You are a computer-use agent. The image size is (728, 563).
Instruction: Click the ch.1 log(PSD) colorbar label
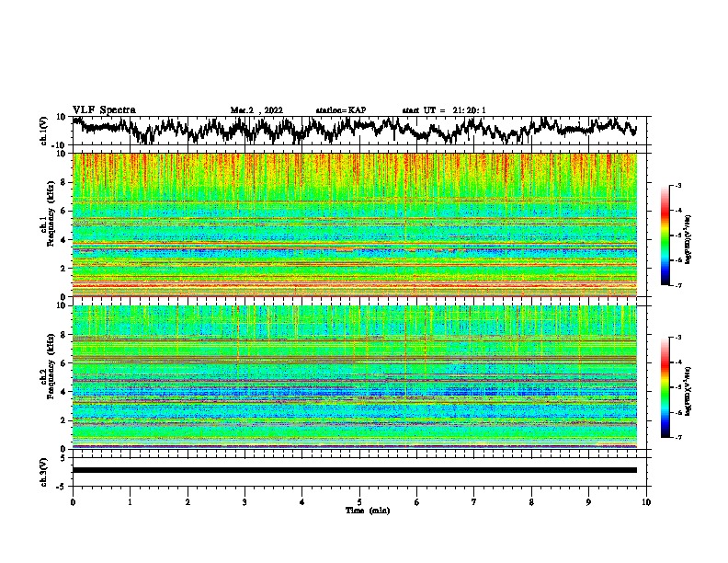click(x=688, y=239)
